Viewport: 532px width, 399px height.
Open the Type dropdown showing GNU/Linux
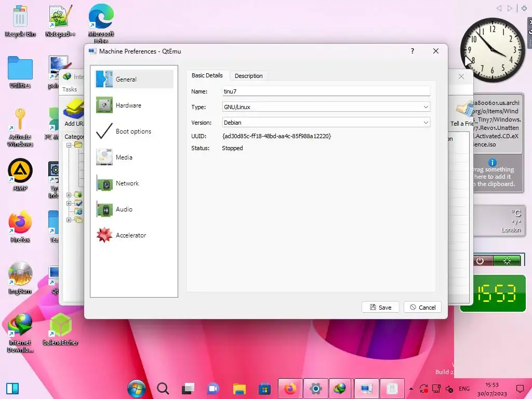[326, 107]
